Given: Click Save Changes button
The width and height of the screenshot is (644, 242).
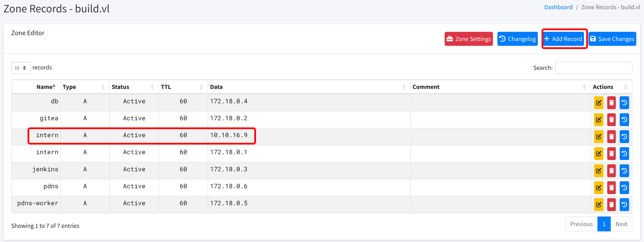Looking at the screenshot, I should (612, 39).
